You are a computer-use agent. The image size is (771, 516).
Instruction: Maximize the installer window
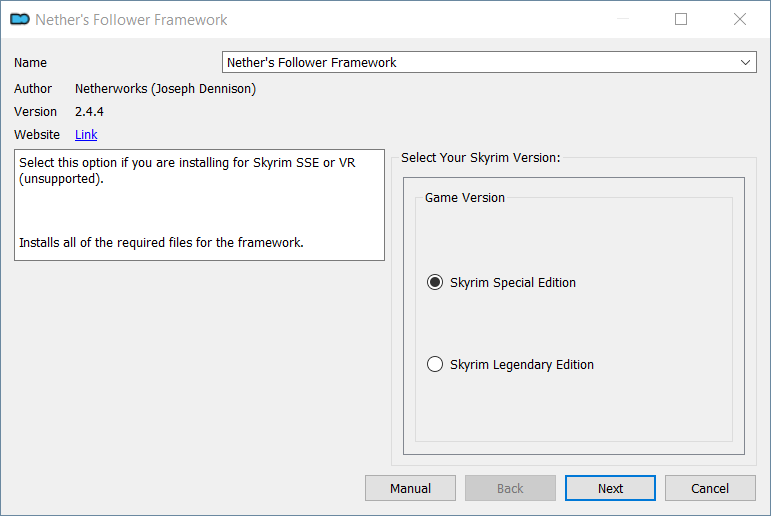tap(681, 19)
